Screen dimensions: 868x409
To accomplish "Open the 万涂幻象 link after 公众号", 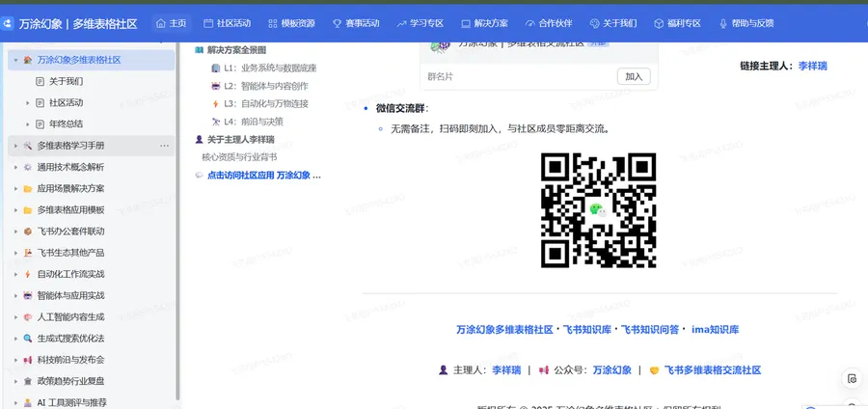I will coord(612,370).
